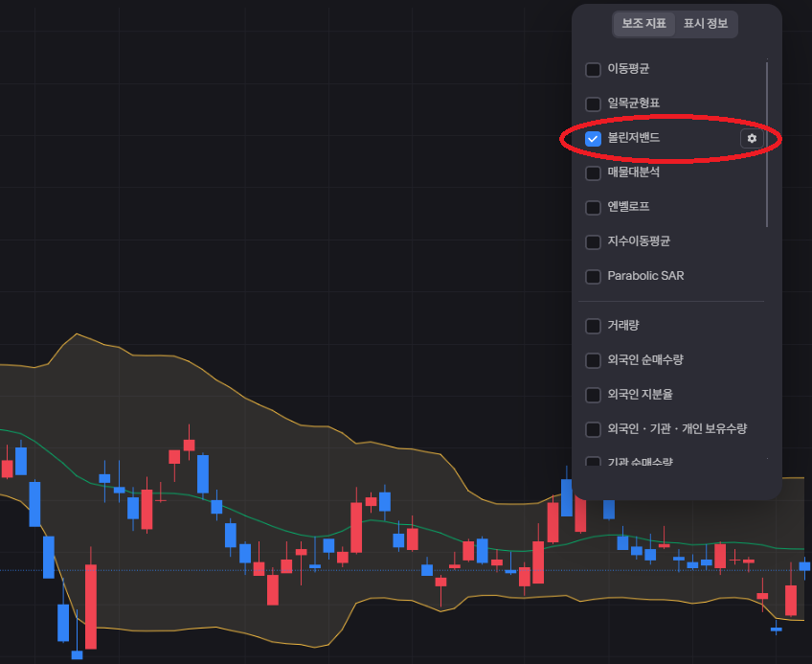Click the 외국인 순매수량 label text
Screen dimensions: 812x664
645,359
